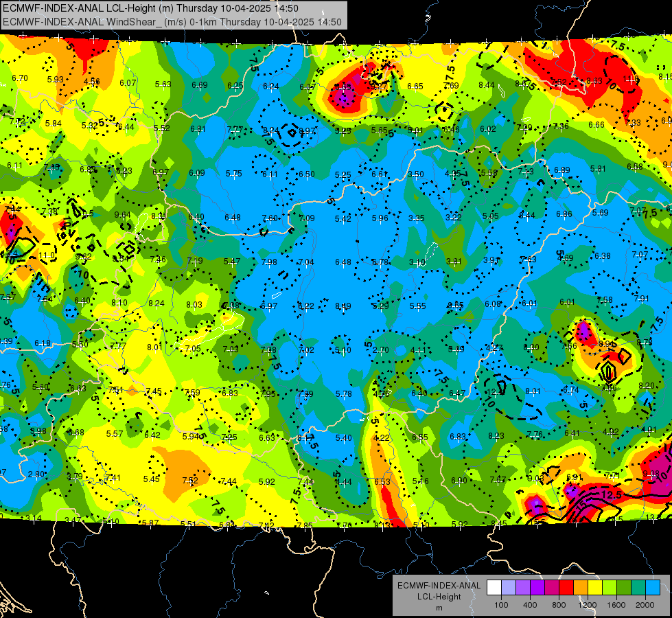This screenshot has height=618, width=672.
Task: Click the wind shear value '4.56'
Action: pos(92,81)
